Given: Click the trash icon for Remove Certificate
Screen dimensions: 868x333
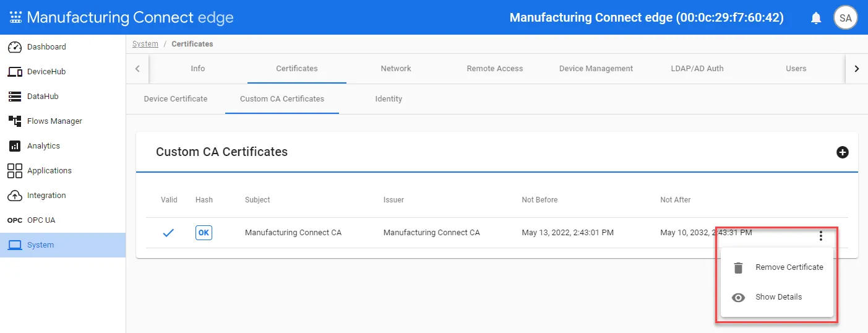Looking at the screenshot, I should pos(738,268).
